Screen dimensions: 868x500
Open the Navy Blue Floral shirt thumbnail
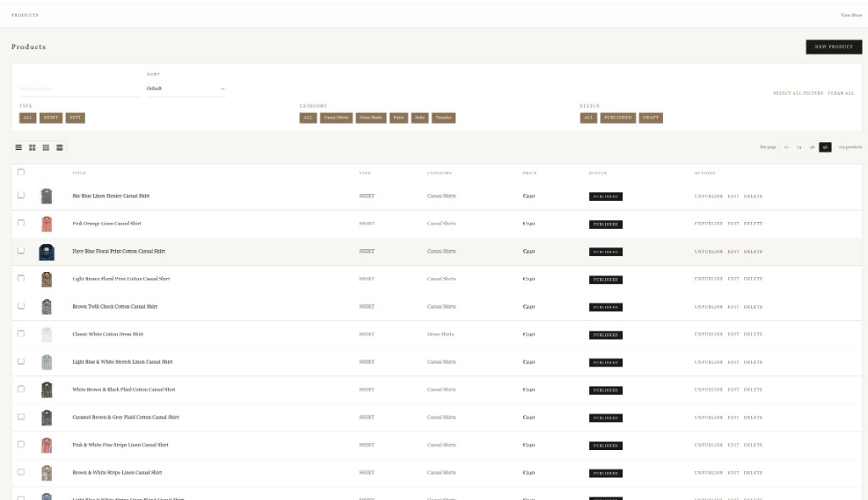[x=47, y=252]
